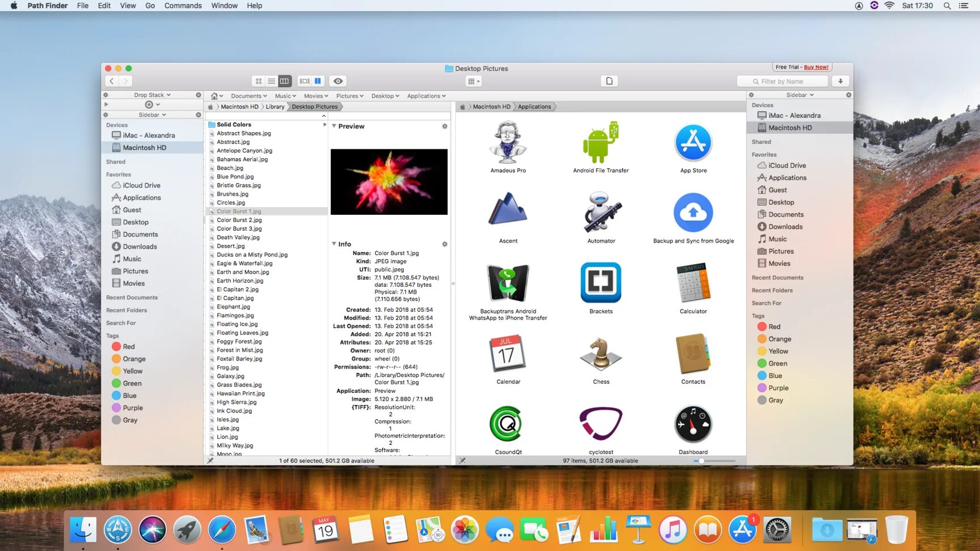Open the Music favorites dropdown
This screenshot has width=980, height=551.
[x=285, y=96]
